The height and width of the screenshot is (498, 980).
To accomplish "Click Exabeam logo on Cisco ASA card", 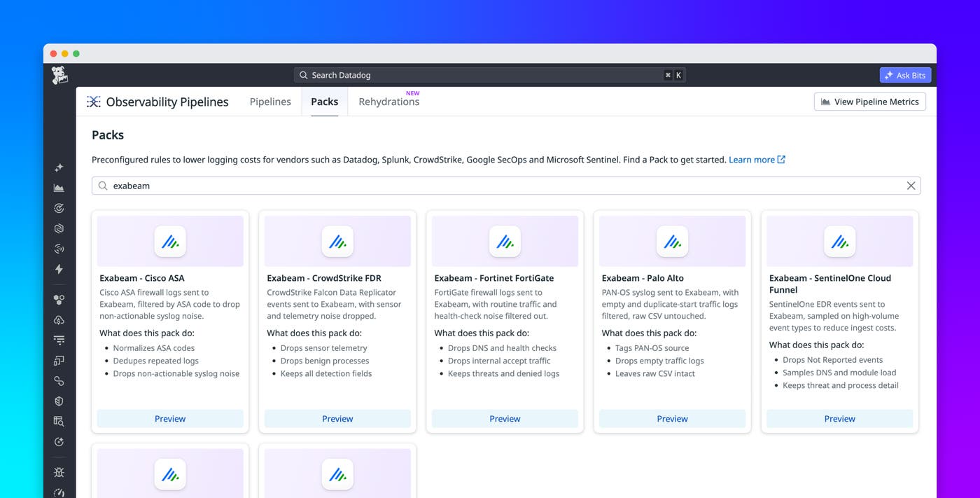I will [170, 241].
